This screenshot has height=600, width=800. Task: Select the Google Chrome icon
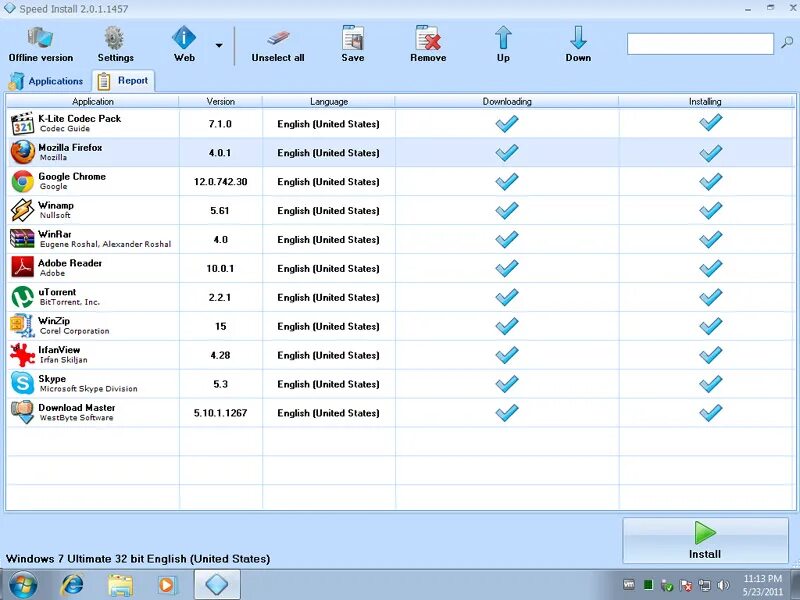pos(22,182)
